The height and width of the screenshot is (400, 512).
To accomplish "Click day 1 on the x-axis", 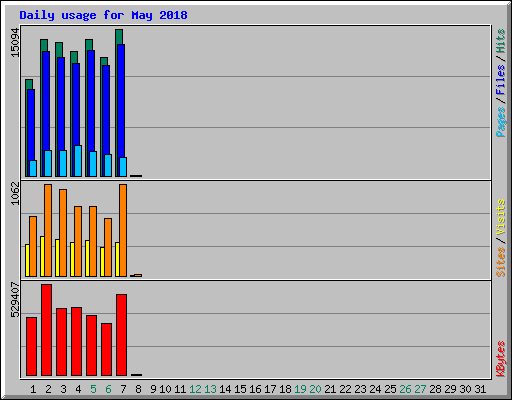I will click(33, 389).
